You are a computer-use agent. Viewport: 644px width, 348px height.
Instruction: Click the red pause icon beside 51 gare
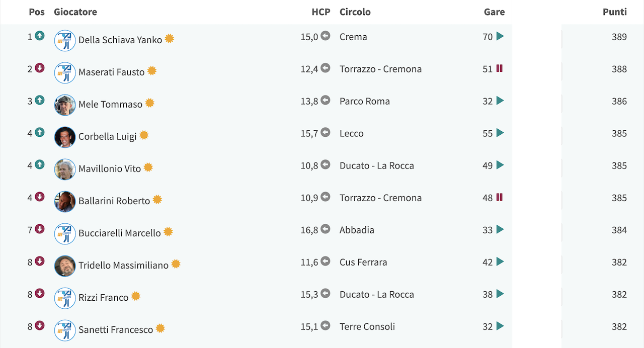coord(500,68)
